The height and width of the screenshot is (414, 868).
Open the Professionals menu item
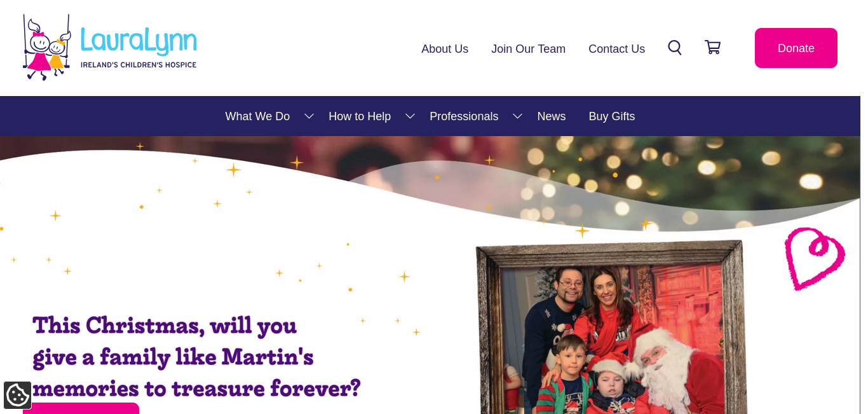click(x=464, y=116)
